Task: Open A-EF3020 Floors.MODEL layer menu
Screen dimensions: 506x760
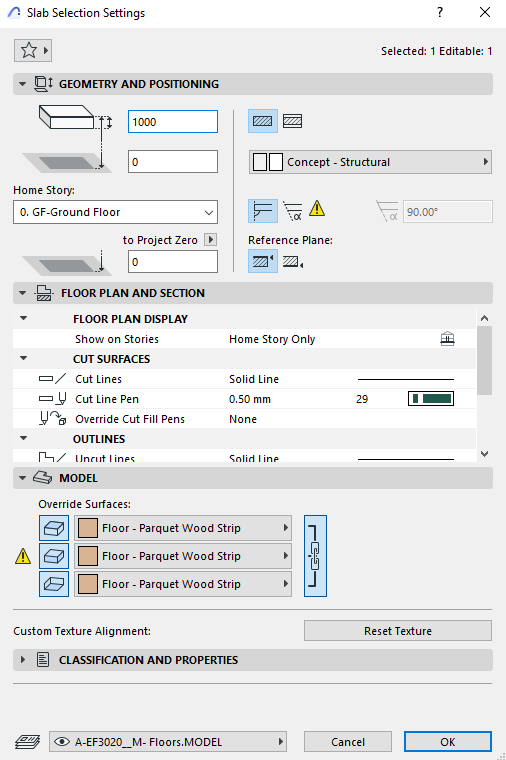Action: (168, 742)
